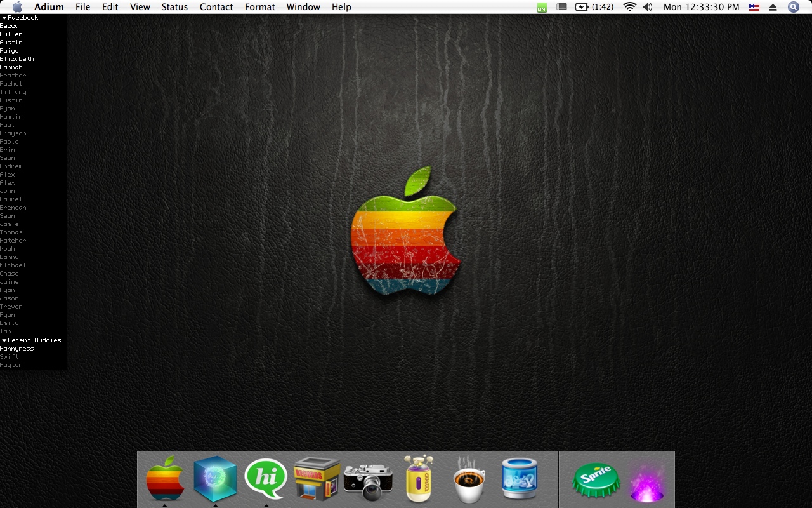Launch the vintage camera dock app
Viewport: 812px width, 508px height.
[368, 481]
